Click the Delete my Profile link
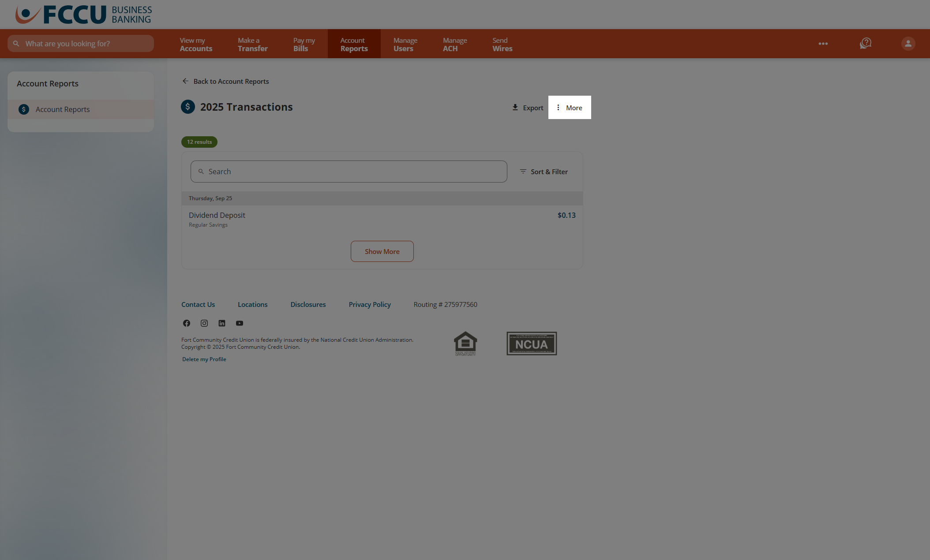Image resolution: width=930 pixels, height=560 pixels. tap(203, 359)
